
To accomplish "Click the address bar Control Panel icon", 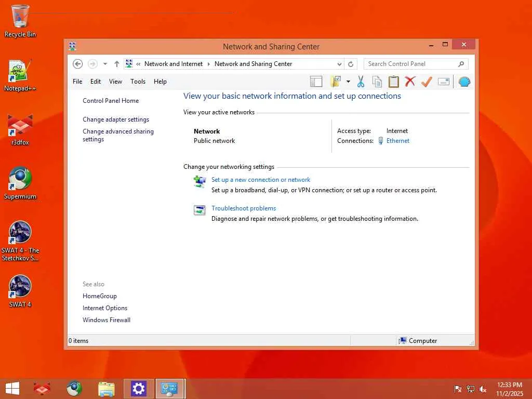I will coord(129,63).
